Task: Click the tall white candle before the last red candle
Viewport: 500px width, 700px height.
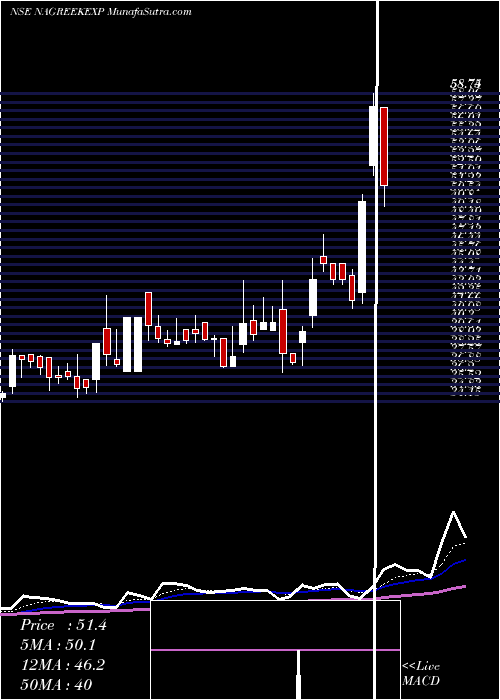Action: tap(373, 136)
